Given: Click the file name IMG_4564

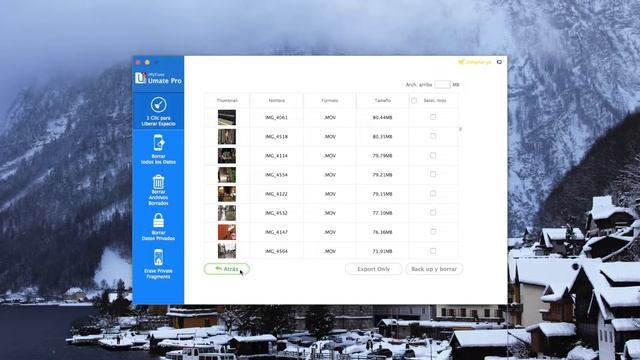Looking at the screenshot, I should [x=276, y=251].
